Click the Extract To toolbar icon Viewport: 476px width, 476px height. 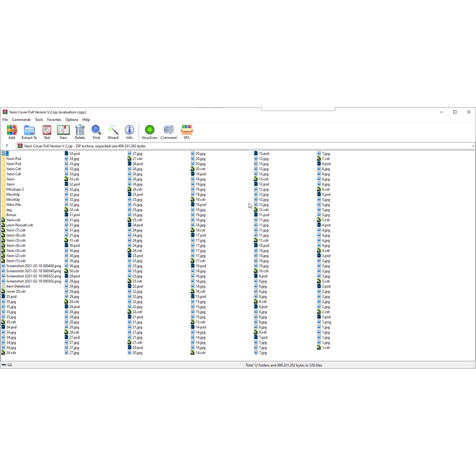(x=29, y=132)
